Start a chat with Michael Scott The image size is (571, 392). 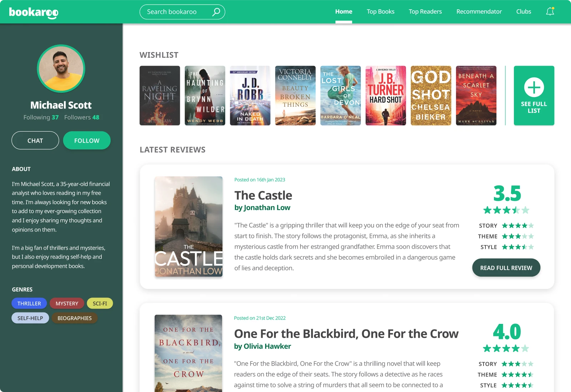[35, 140]
